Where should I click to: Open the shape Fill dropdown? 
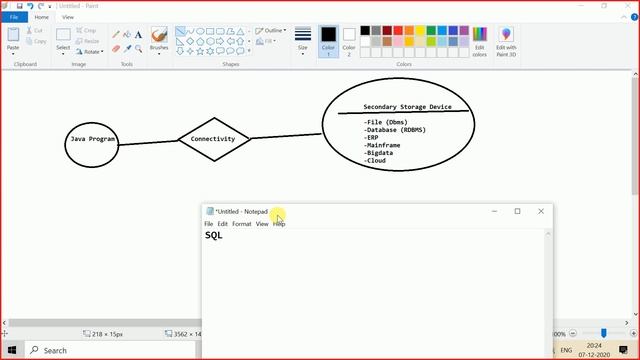[266, 41]
